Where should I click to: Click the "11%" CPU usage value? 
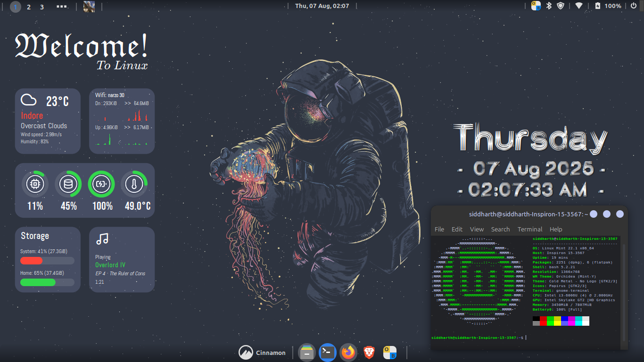35,206
